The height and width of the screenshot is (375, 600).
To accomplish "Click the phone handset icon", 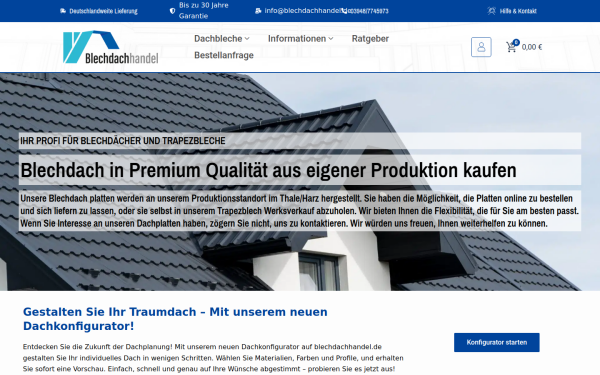I will coord(345,11).
